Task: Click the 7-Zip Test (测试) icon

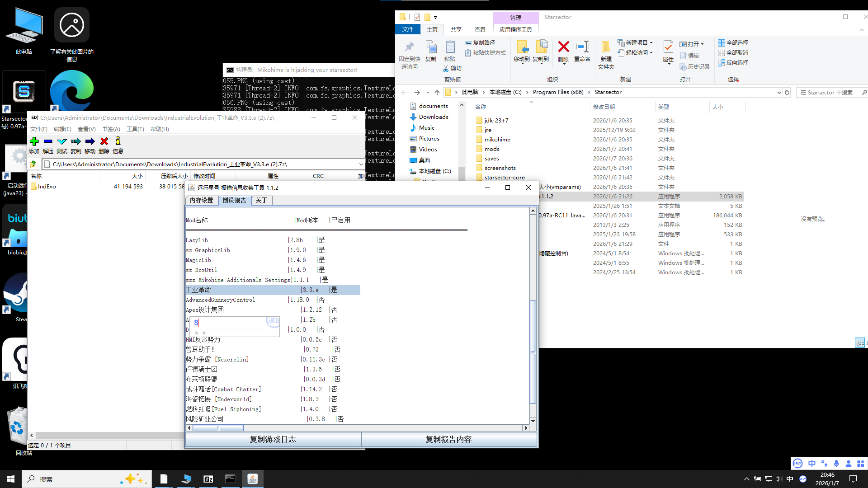Action: click(x=62, y=141)
